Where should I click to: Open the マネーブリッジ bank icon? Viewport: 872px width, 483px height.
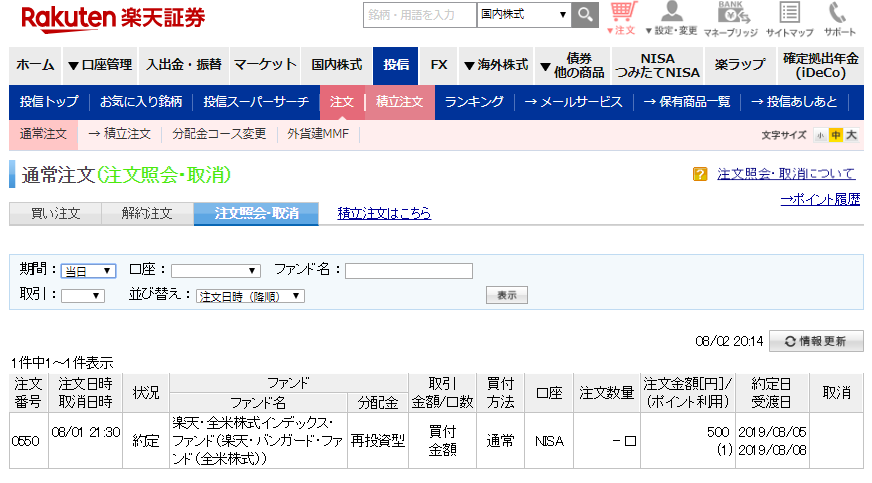click(730, 18)
